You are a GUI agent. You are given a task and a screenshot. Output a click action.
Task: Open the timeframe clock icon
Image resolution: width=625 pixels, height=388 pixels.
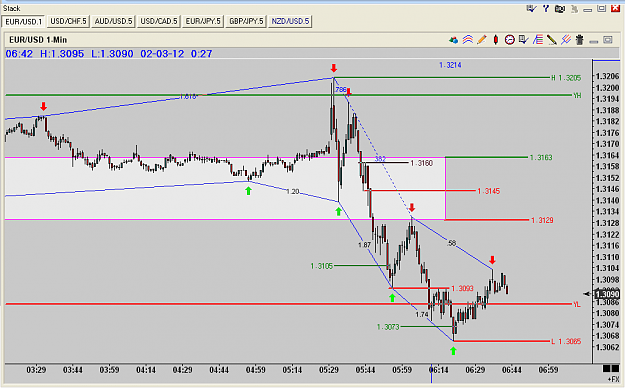tap(509, 40)
